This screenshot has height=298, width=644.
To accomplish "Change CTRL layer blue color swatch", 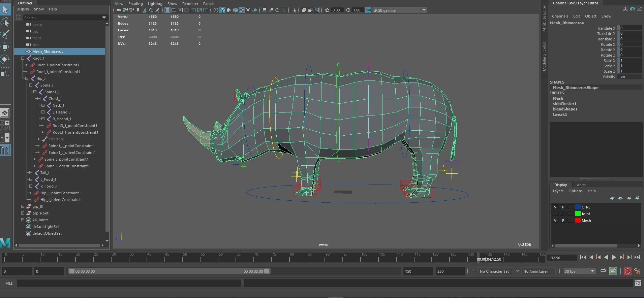I will click(x=578, y=207).
